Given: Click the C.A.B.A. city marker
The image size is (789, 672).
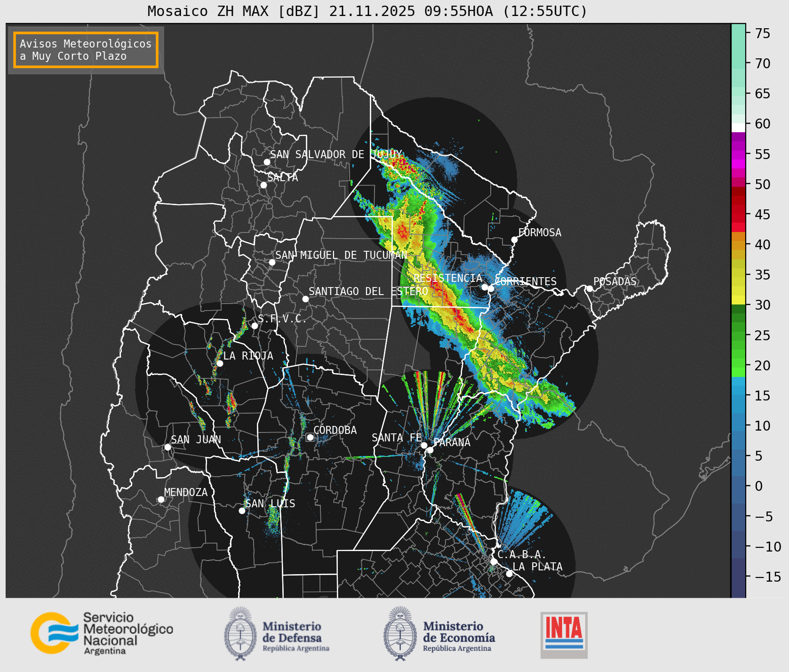Looking at the screenshot, I should (x=494, y=561).
